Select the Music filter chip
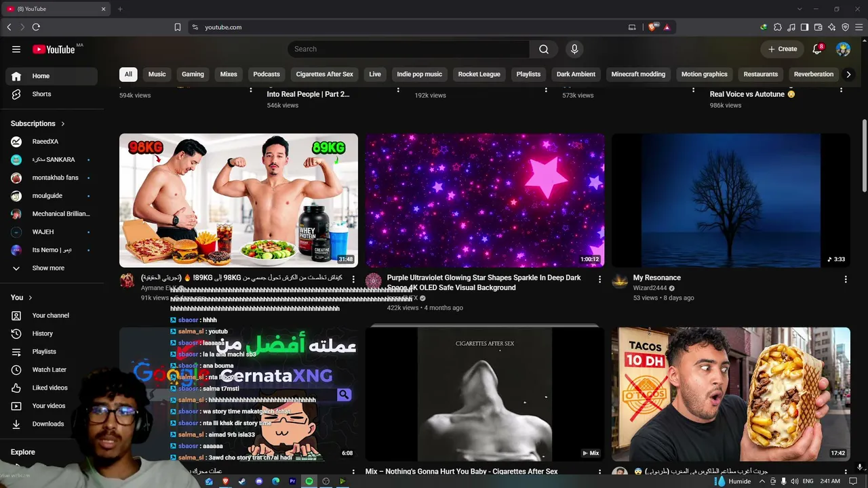868x488 pixels. (157, 75)
